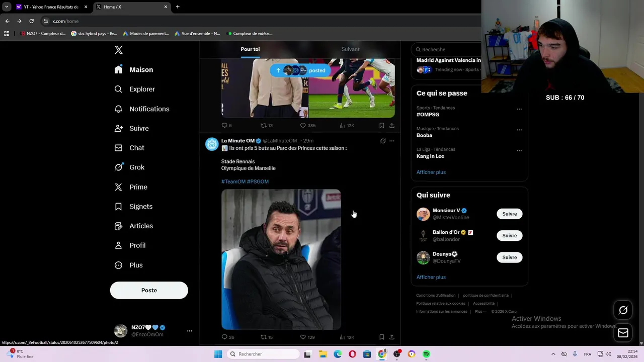
Task: Open more options for #OMPSG trend
Action: (x=519, y=109)
